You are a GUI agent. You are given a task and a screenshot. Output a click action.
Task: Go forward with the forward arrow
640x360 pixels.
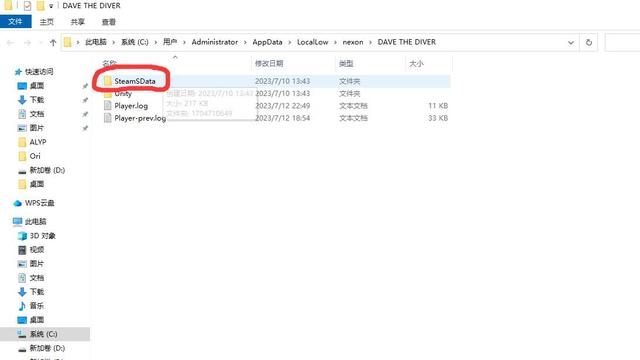click(27, 42)
